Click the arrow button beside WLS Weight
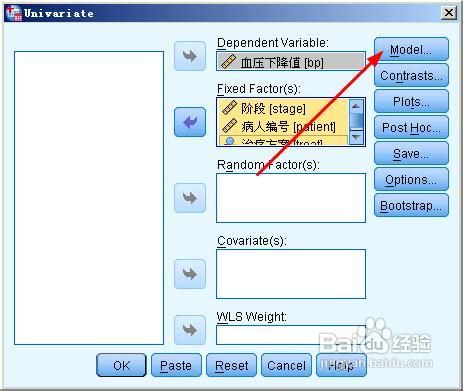Viewport: 463px width, 391px height. pos(190,330)
